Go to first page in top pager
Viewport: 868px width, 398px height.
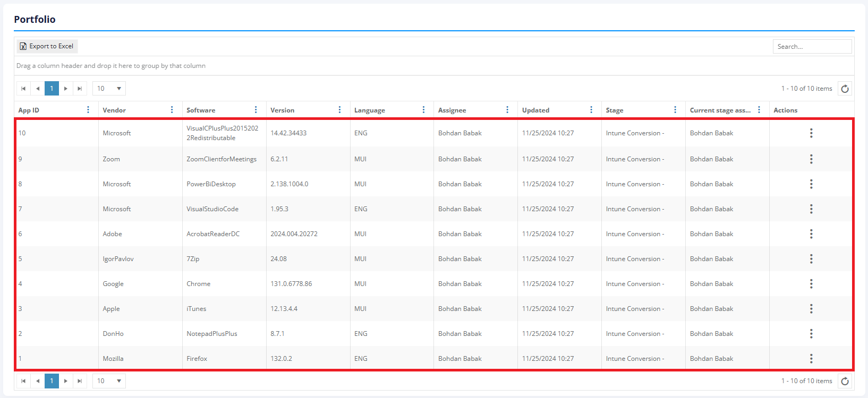click(23, 89)
